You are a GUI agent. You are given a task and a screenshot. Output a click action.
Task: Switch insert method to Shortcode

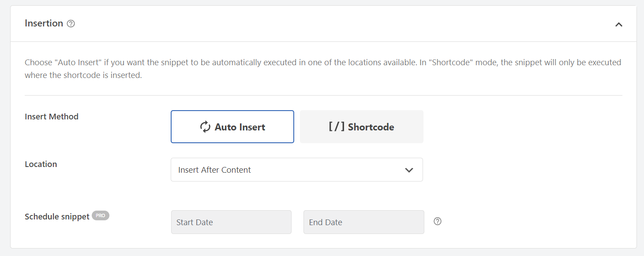click(x=362, y=127)
